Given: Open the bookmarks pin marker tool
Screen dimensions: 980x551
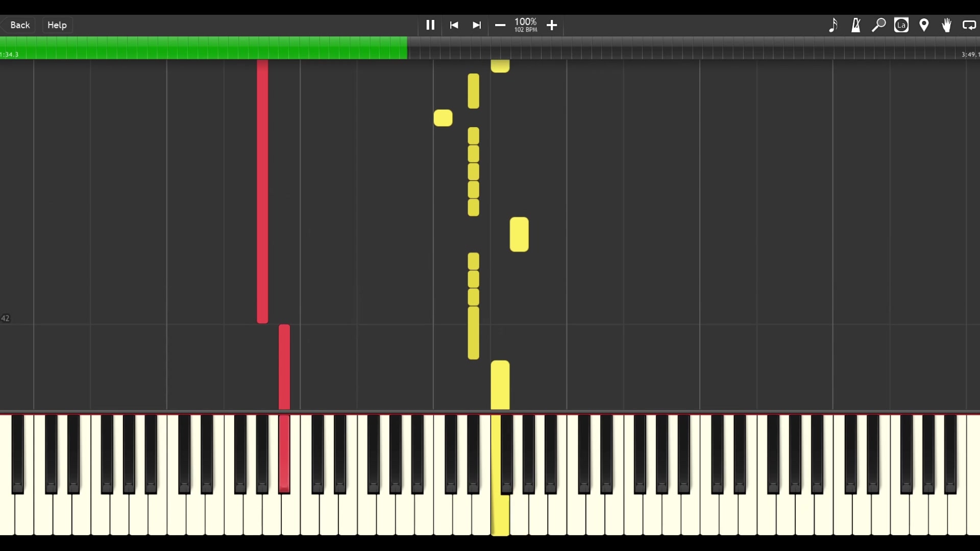Looking at the screenshot, I should point(924,25).
